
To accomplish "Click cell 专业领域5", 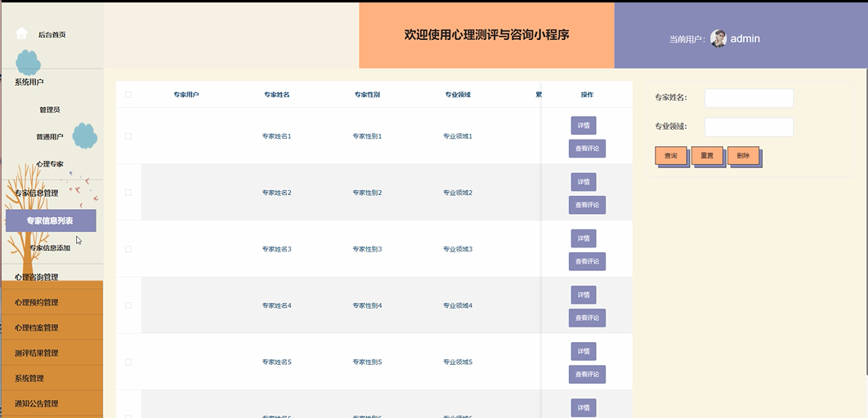I will tap(458, 362).
